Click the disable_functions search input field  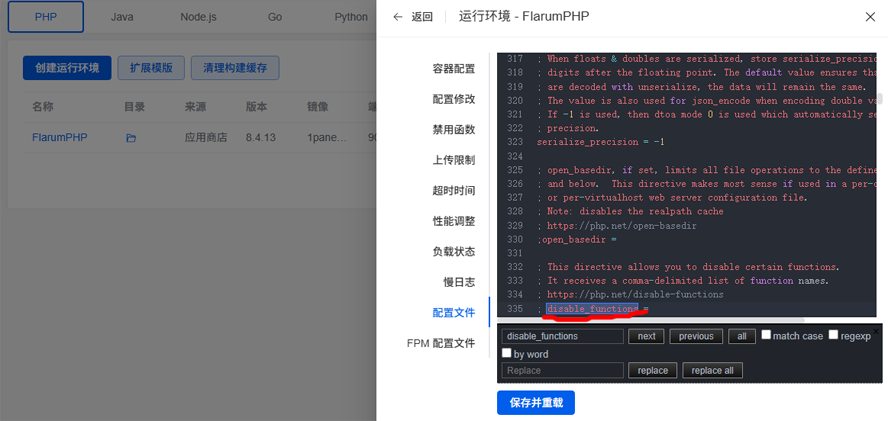tap(562, 337)
